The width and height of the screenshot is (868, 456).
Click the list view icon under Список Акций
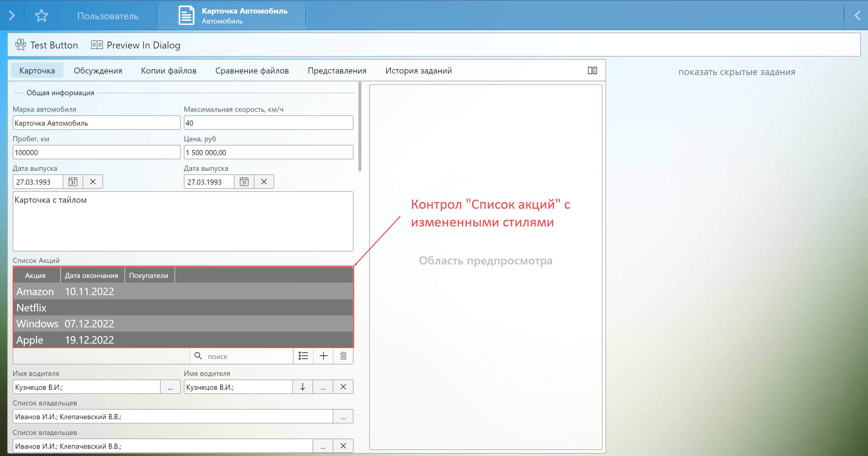pyautogui.click(x=303, y=356)
